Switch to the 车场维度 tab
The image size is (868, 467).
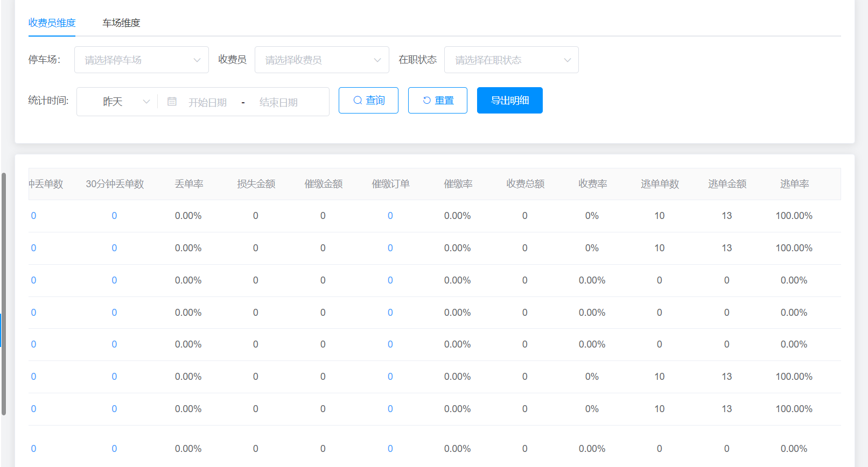click(121, 23)
